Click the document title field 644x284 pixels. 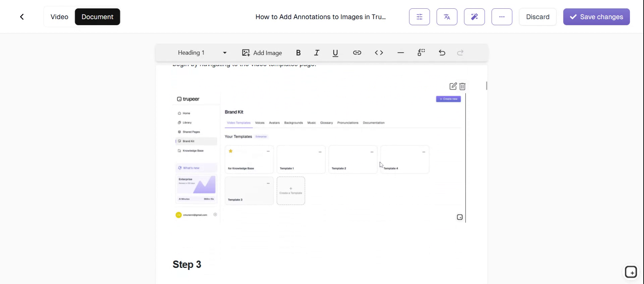coord(321,17)
